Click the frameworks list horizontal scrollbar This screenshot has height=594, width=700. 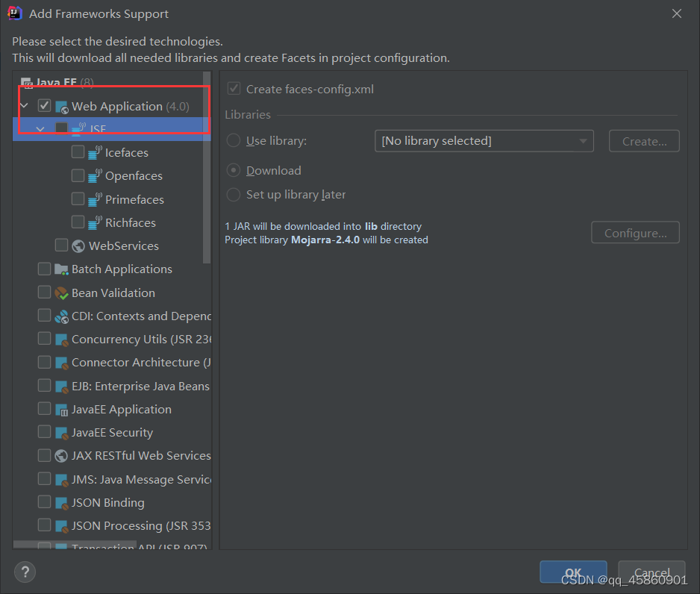point(75,545)
